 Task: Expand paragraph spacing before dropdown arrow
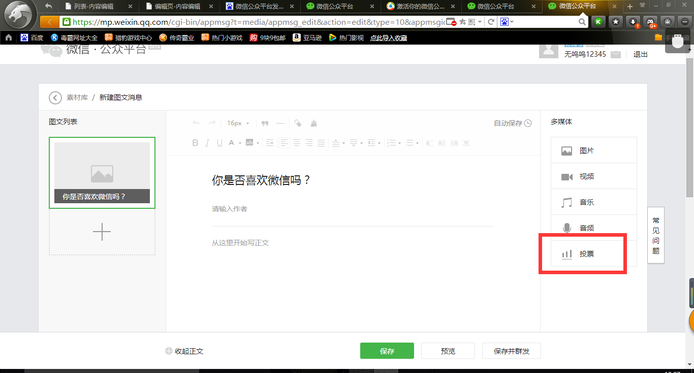pyautogui.click(x=344, y=143)
